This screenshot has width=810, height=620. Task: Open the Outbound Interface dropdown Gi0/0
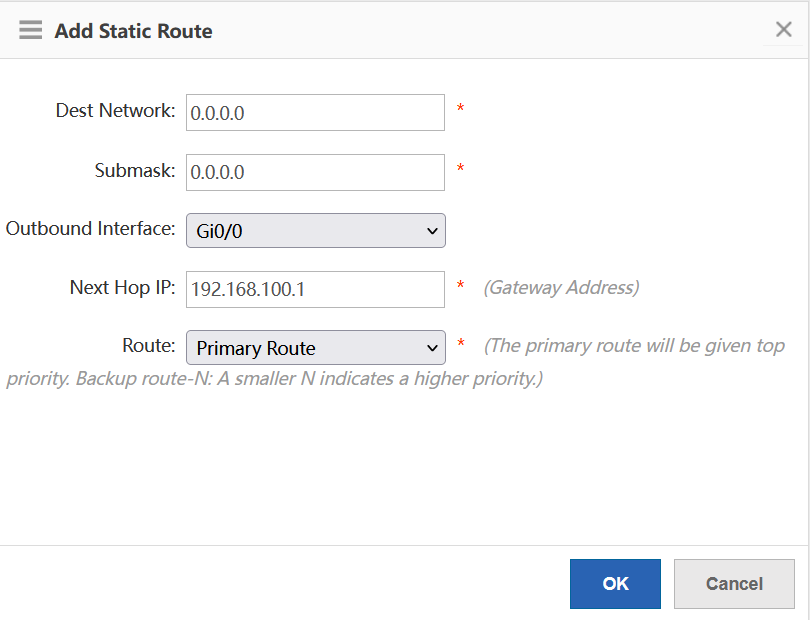click(316, 230)
